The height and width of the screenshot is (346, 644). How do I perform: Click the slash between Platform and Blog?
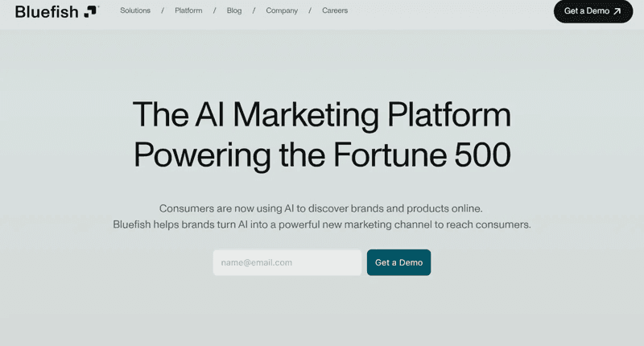pos(215,10)
